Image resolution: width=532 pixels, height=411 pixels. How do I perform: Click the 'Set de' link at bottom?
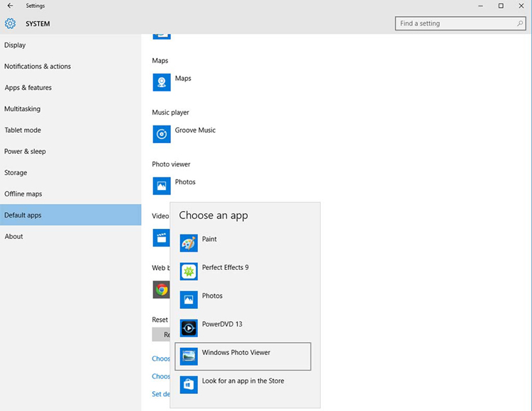[x=161, y=394]
